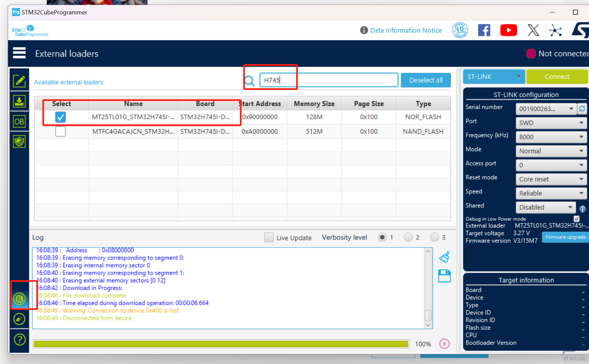The width and height of the screenshot is (589, 364).
Task: Open the Speed dropdown set to Reliable
Action: point(551,193)
